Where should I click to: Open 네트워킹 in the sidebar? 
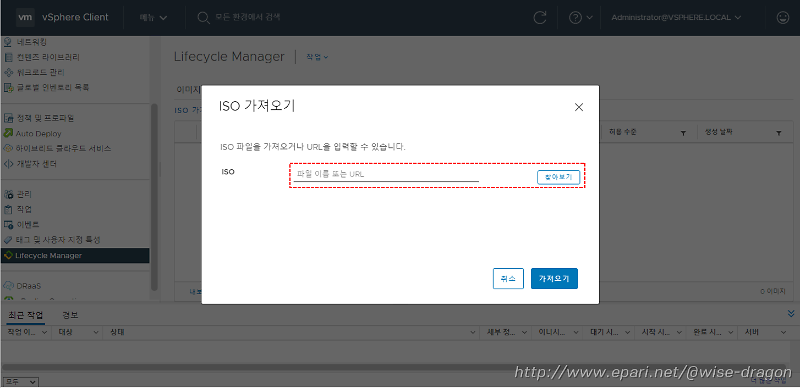(32, 42)
